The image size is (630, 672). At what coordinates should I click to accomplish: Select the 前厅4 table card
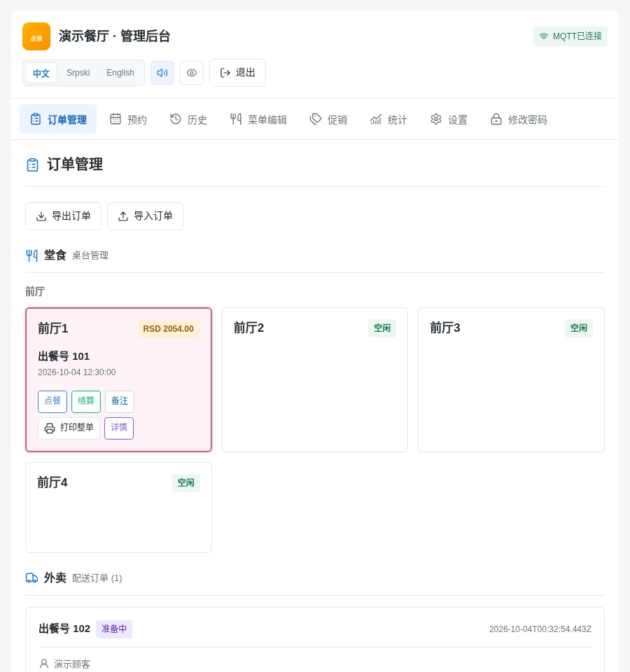click(119, 507)
